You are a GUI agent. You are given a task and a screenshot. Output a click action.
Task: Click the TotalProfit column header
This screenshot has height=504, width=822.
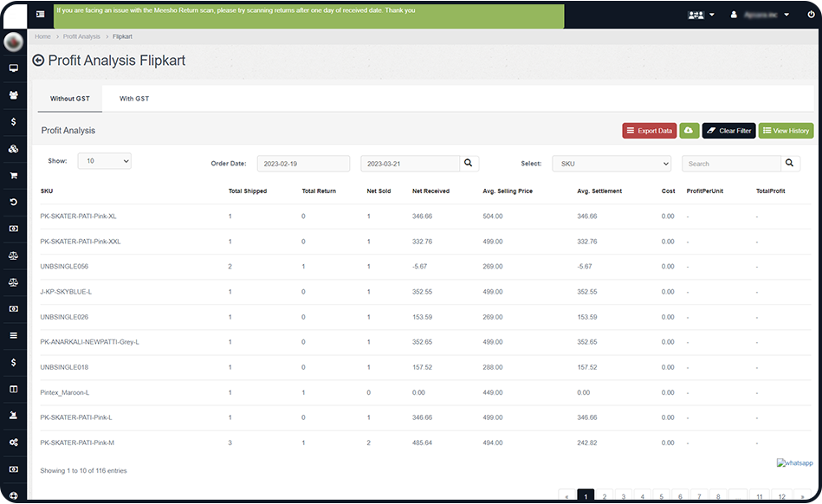click(771, 191)
